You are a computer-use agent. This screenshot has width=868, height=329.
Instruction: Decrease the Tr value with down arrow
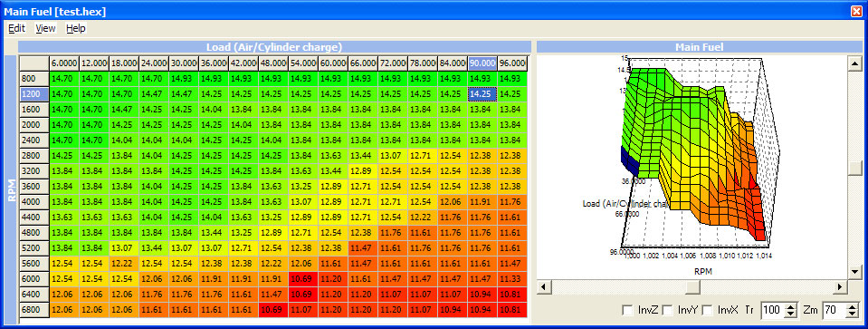point(791,314)
